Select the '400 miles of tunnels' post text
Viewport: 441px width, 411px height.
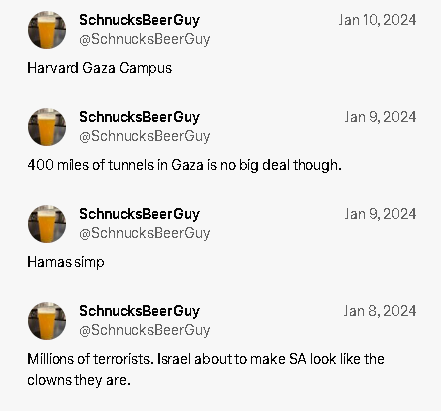[x=185, y=165]
